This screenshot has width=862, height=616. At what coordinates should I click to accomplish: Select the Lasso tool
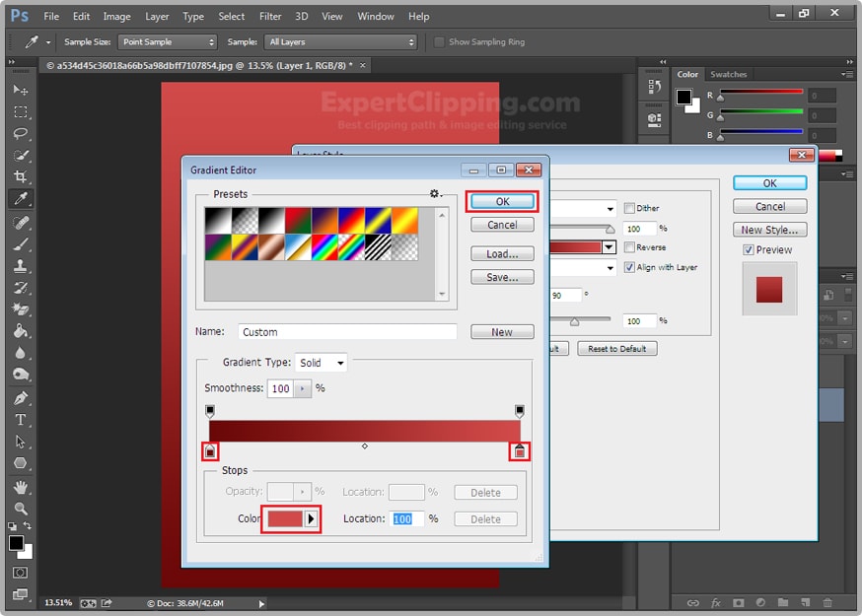(x=20, y=133)
